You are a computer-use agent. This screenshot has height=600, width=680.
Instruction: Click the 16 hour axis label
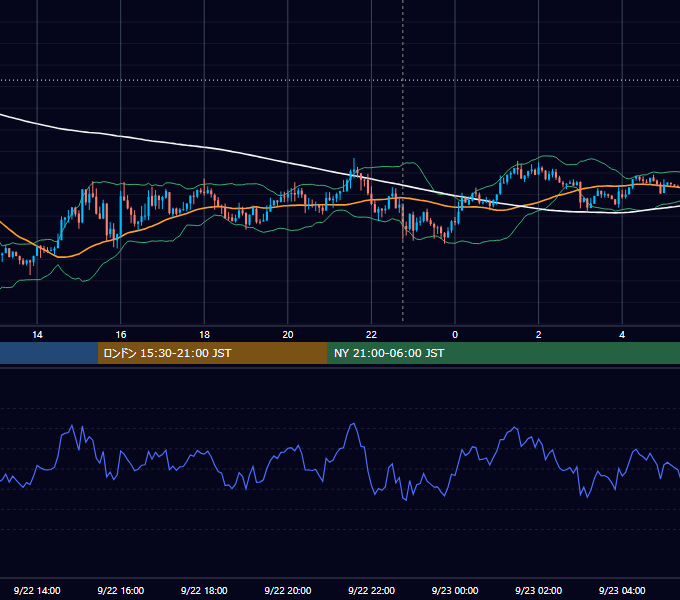pos(121,335)
